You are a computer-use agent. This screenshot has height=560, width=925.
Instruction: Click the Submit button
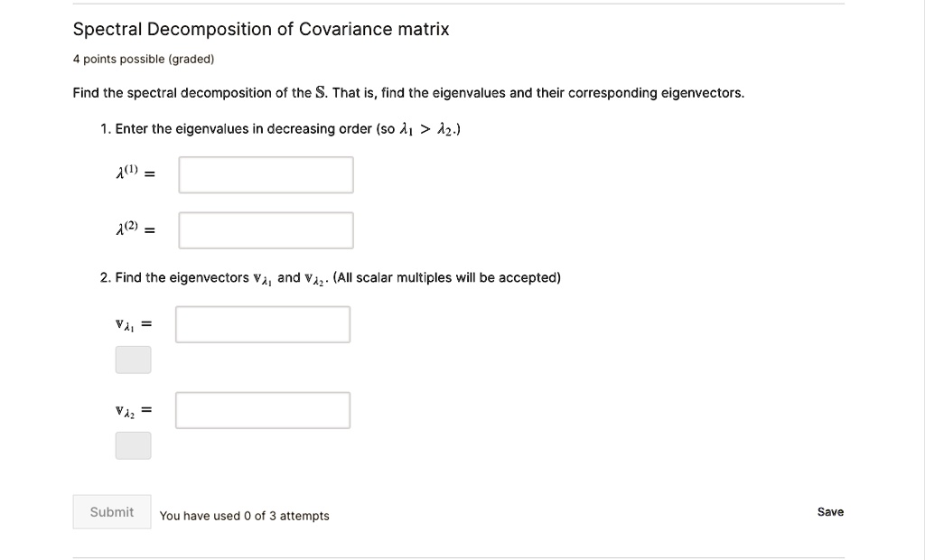tap(111, 511)
